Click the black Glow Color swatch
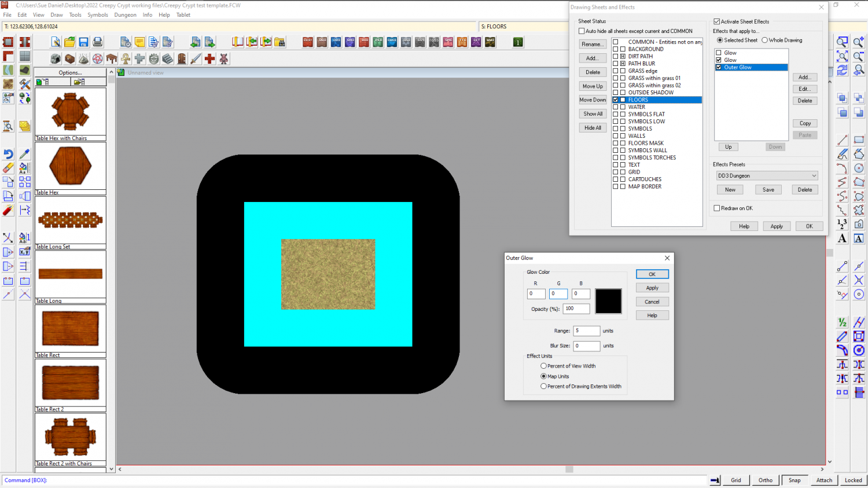Screen dimensions: 868x488 click(x=608, y=301)
